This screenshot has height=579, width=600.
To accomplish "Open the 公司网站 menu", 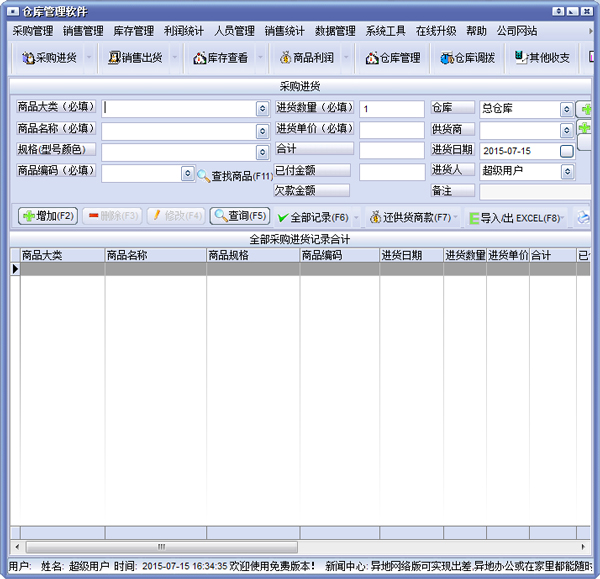I will (x=517, y=31).
